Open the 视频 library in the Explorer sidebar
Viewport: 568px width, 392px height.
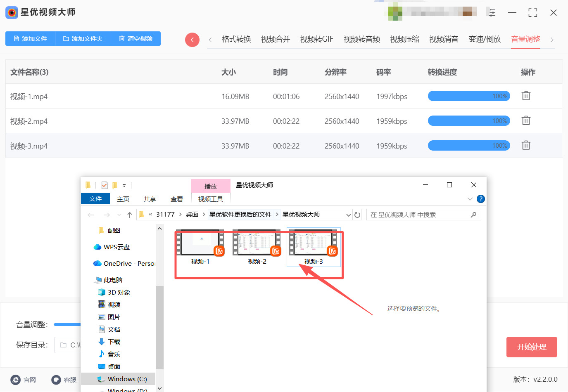(x=109, y=305)
